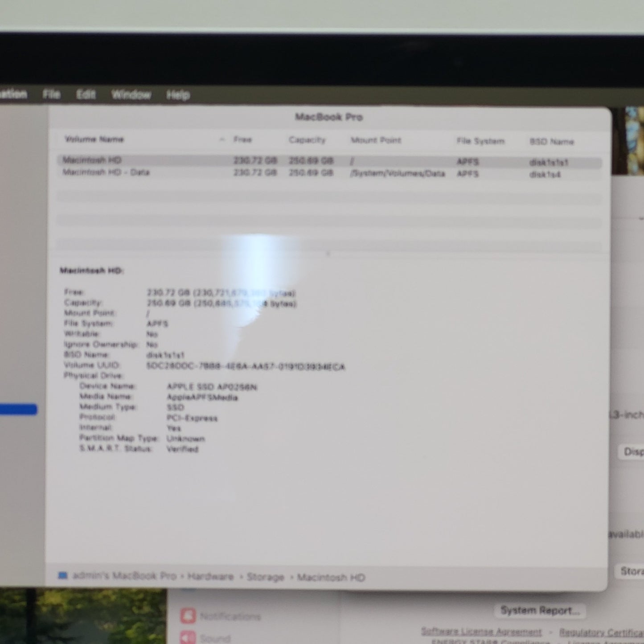Click the selected blue sidebar item
Image resolution: width=644 pixels, height=644 pixels.
18,409
